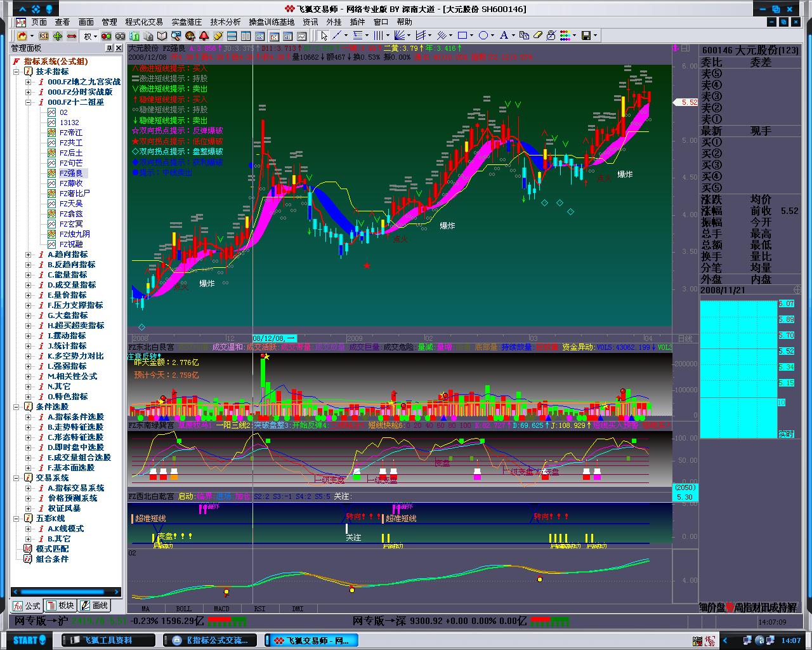Open the 操盘训练基地 menu

click(x=272, y=22)
